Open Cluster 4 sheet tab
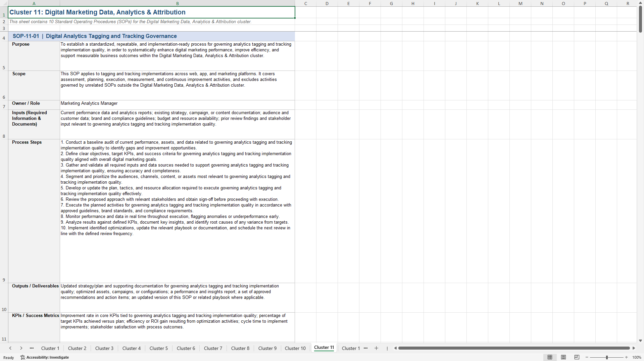Viewport: 644px width, 361px height. click(x=132, y=348)
